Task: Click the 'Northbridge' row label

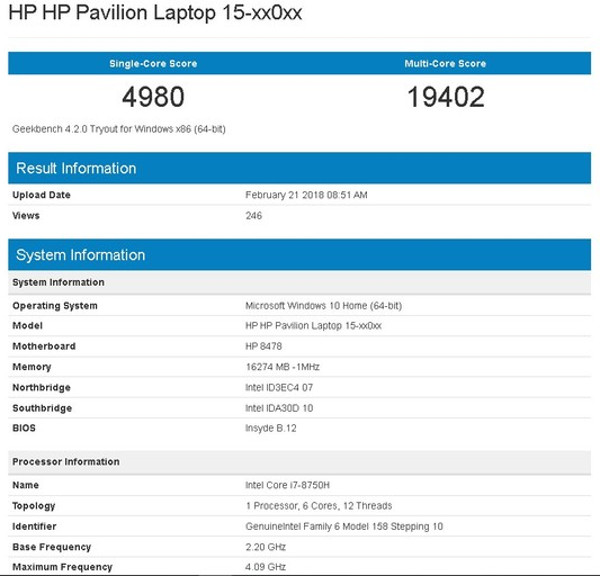Action: coord(41,388)
